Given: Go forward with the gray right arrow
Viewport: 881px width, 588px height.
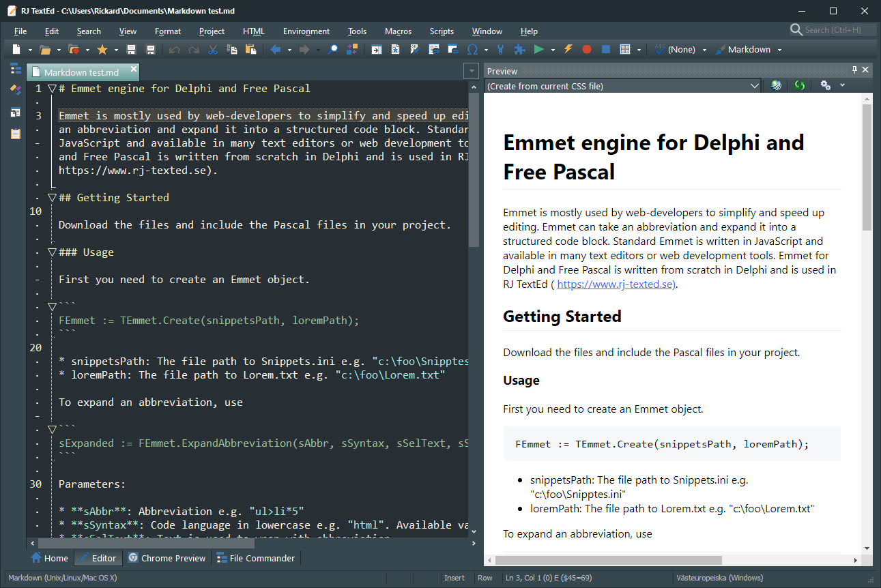Looking at the screenshot, I should [304, 49].
